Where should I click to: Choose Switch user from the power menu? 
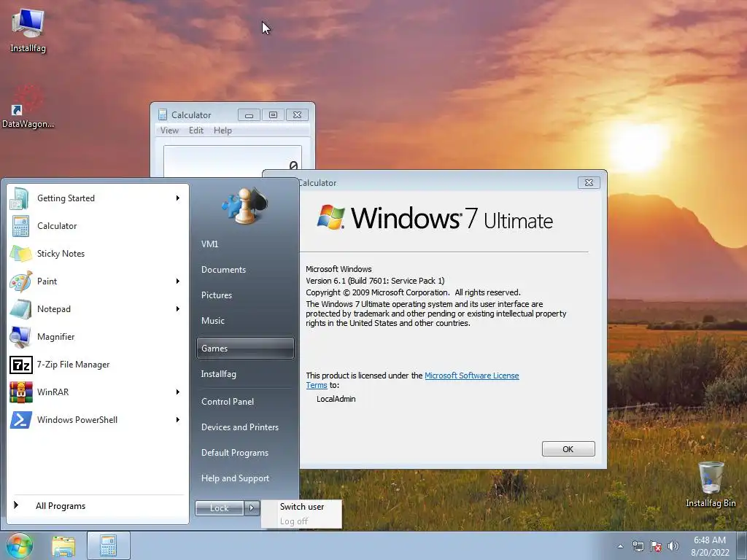click(x=301, y=507)
